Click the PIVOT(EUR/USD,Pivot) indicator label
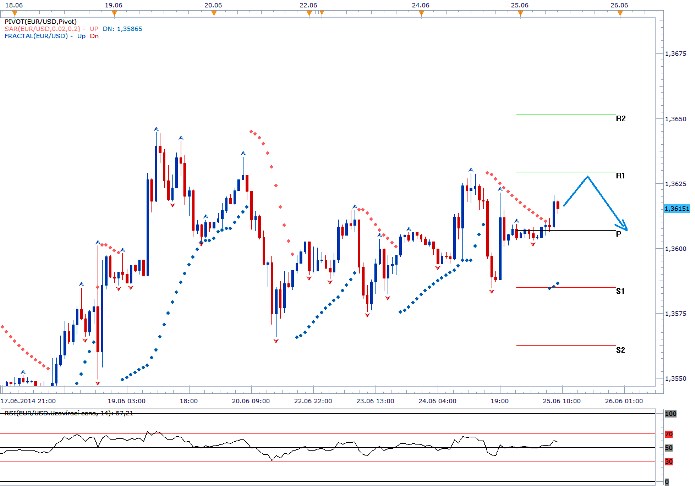 coord(40,22)
